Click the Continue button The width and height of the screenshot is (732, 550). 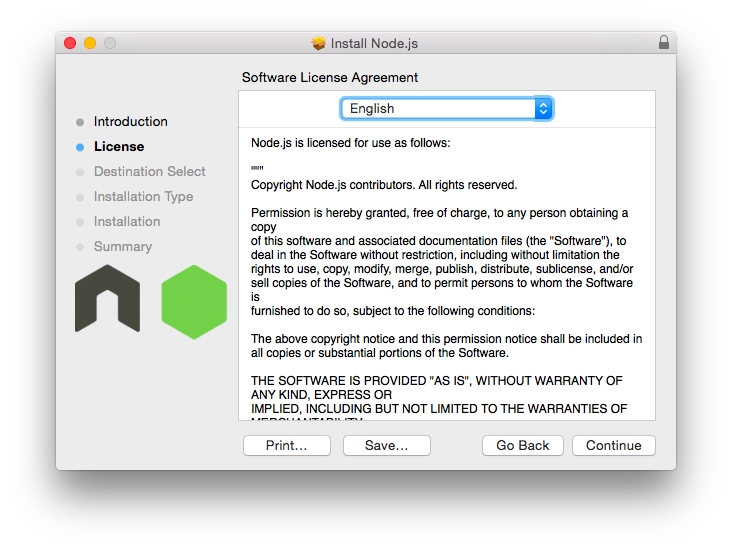pyautogui.click(x=613, y=445)
